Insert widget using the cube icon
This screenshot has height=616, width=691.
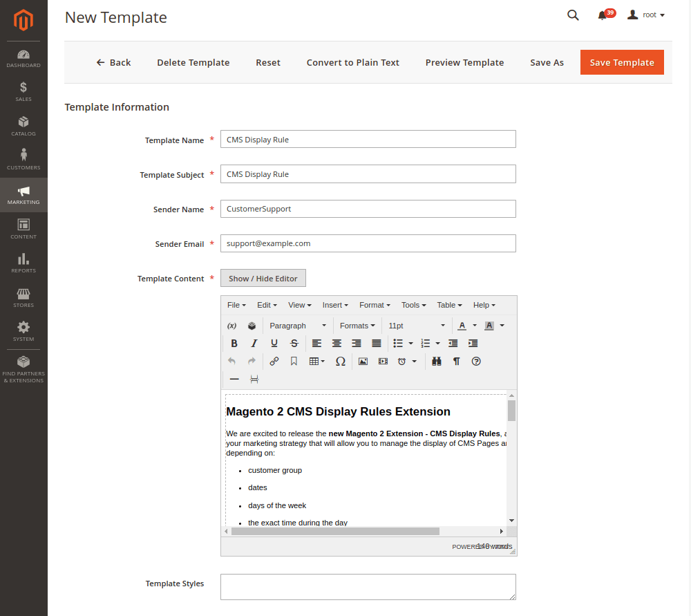pyautogui.click(x=252, y=326)
